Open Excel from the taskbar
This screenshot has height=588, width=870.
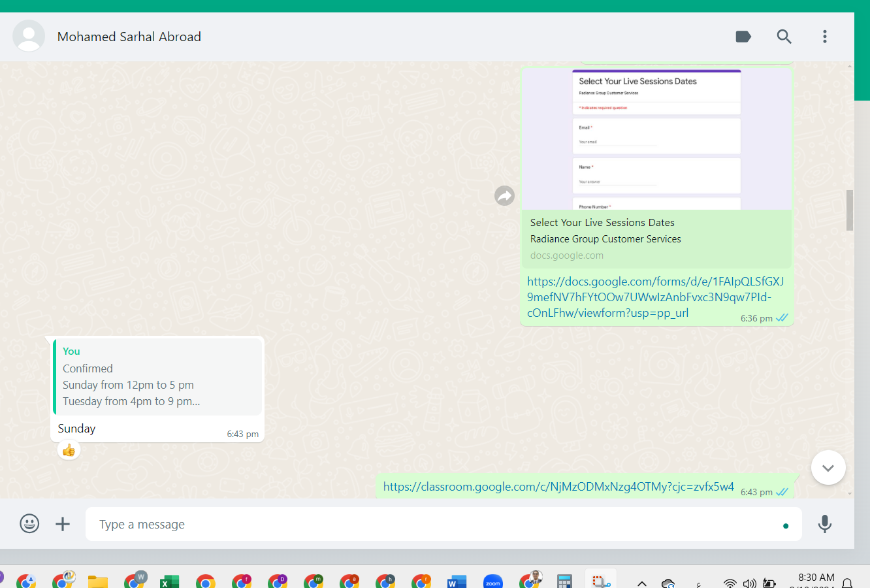coord(169,581)
